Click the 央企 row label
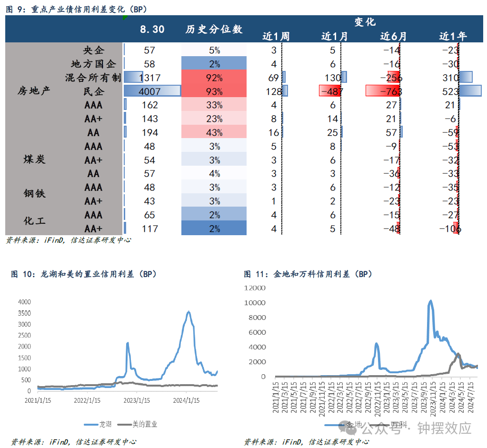Screen dimensions: 487x448 [93, 50]
